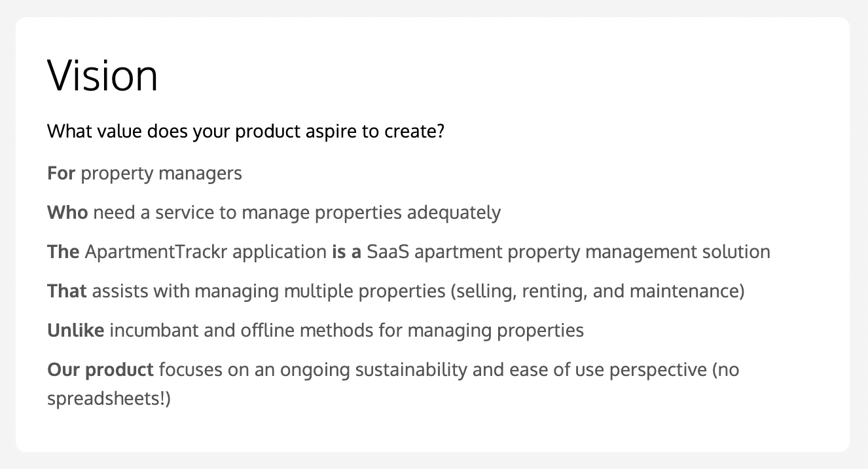This screenshot has height=469, width=868.
Task: Click the text property managers
Action: click(x=161, y=174)
